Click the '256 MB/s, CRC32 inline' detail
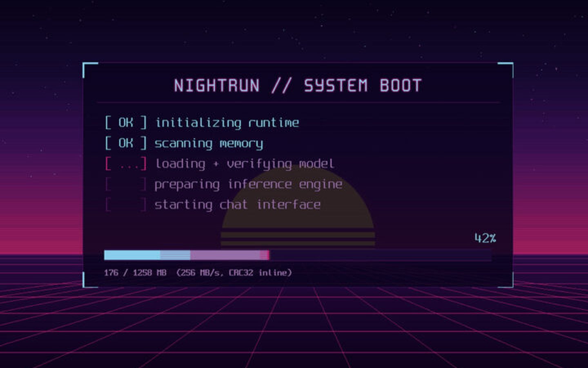 pyautogui.click(x=234, y=272)
